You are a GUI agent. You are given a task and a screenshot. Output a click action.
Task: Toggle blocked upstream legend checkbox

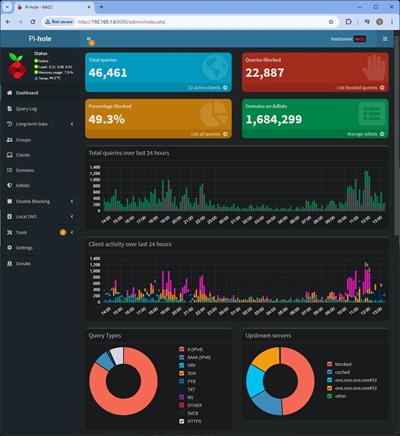tap(329, 364)
